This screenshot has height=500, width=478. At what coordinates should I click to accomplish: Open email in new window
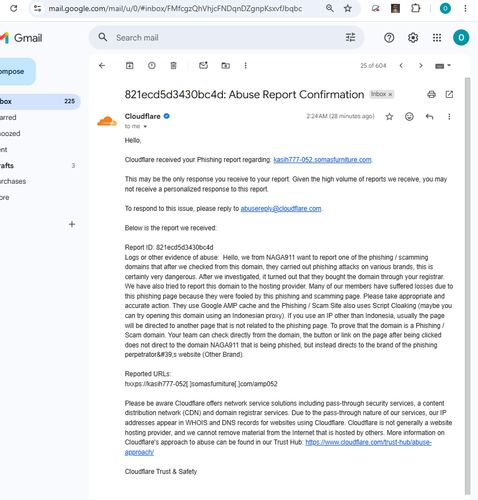(x=449, y=94)
